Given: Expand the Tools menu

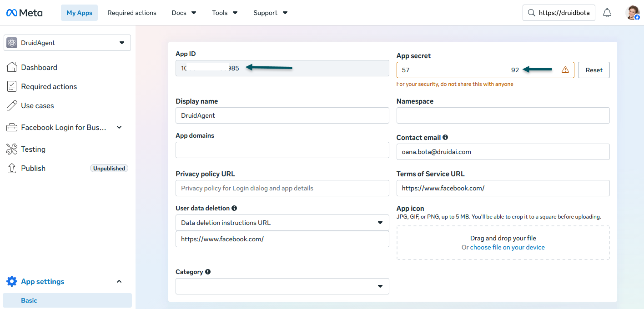Looking at the screenshot, I should click(225, 13).
